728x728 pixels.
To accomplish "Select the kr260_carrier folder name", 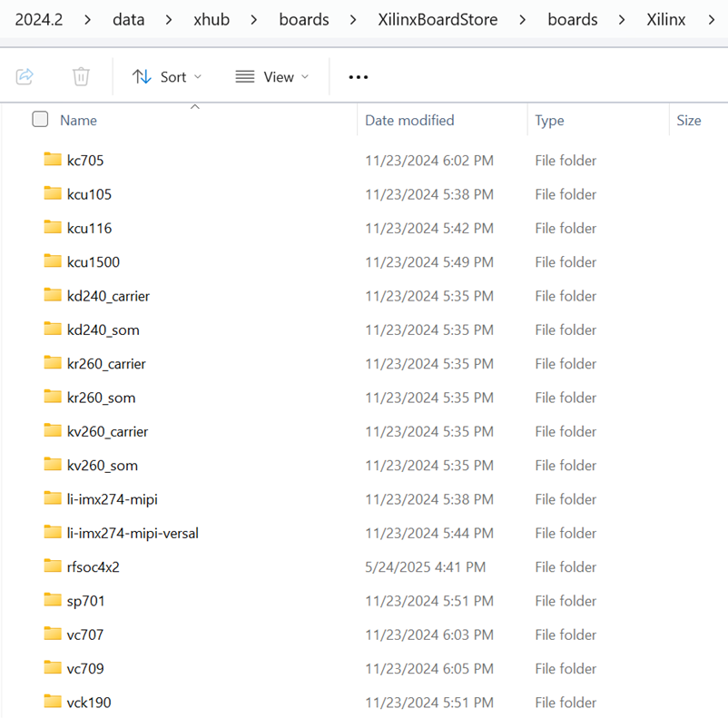I will 106,363.
